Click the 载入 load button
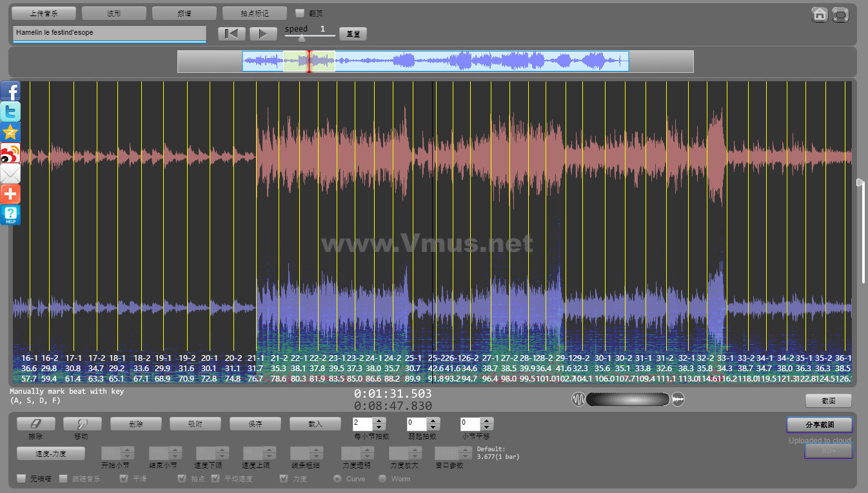The height and width of the screenshot is (493, 868). (315, 424)
